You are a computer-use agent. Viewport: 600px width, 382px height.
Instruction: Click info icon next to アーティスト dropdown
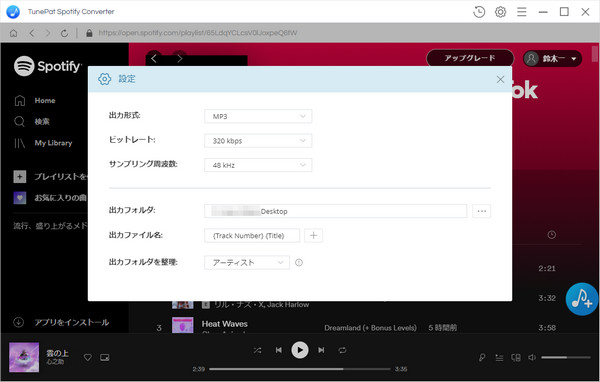coord(299,263)
